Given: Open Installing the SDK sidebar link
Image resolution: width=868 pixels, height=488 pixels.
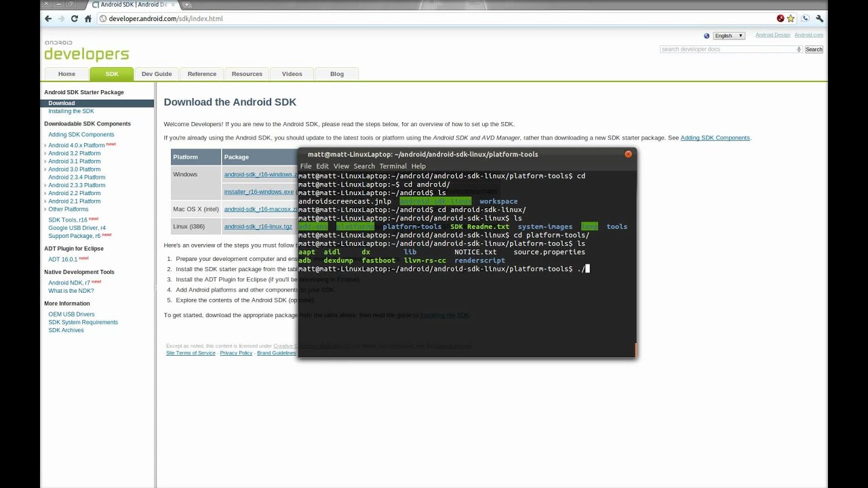Looking at the screenshot, I should click(x=71, y=111).
